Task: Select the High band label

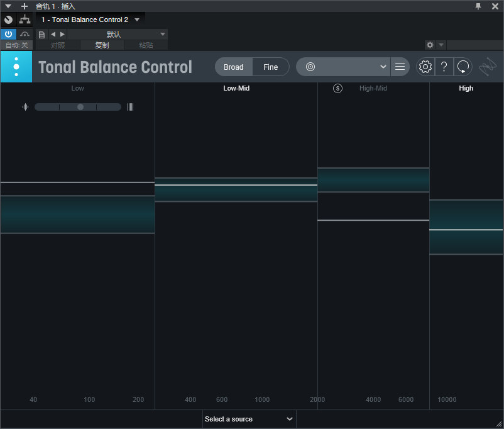Action: [466, 88]
